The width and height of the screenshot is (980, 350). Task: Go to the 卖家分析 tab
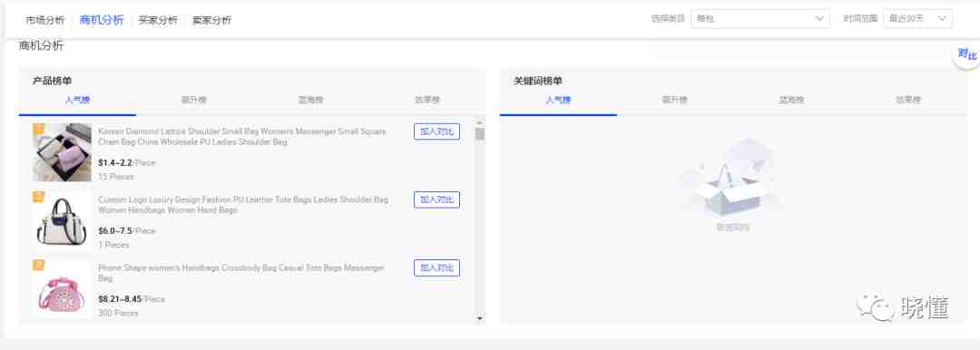pyautogui.click(x=211, y=20)
